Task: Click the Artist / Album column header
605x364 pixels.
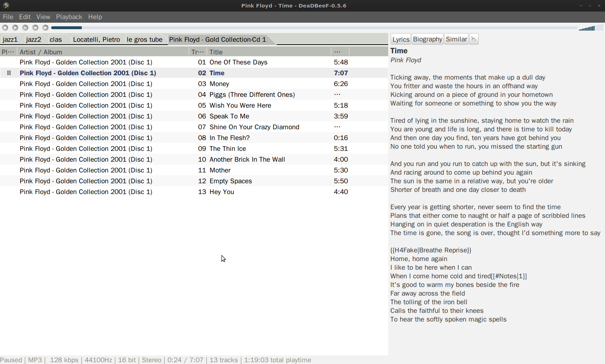Action: (103, 52)
